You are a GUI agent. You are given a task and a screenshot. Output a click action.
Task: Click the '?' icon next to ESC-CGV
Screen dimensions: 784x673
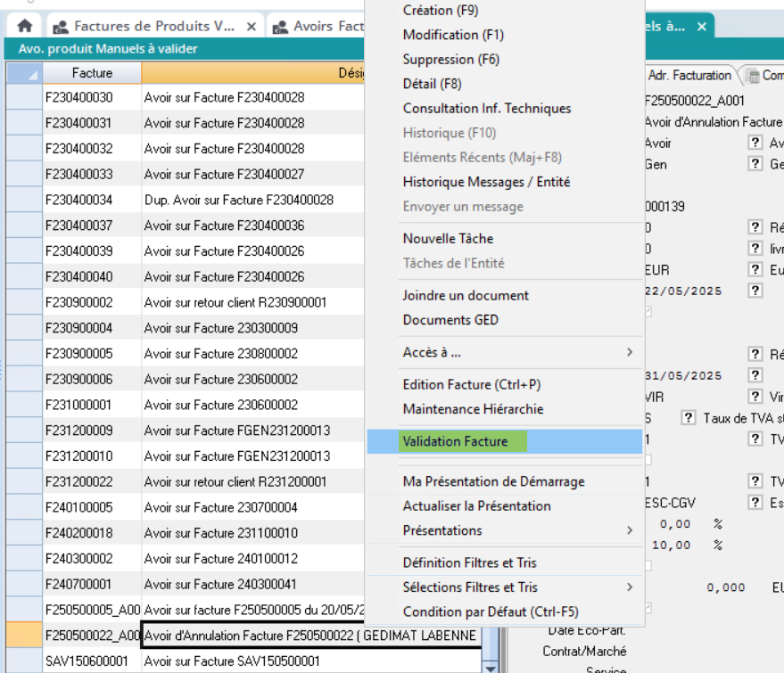[x=755, y=503]
